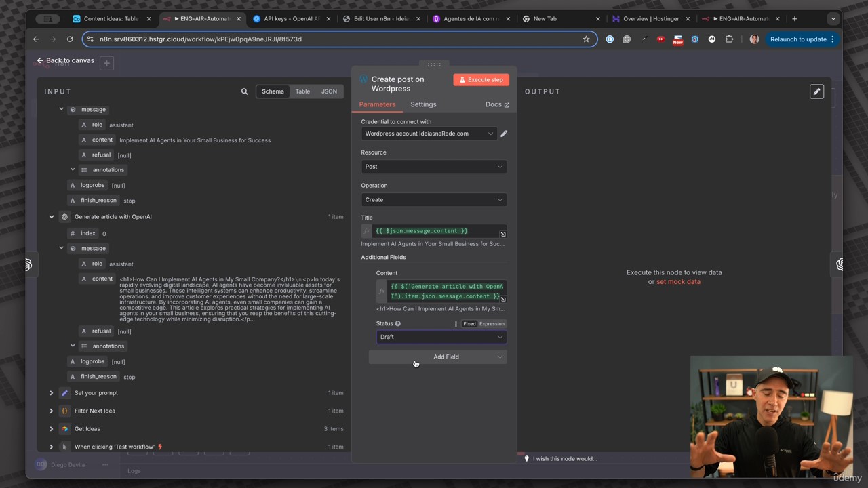This screenshot has height=488, width=868.
Task: Switch to Content ideas: Table browser tab
Action: [x=111, y=19]
